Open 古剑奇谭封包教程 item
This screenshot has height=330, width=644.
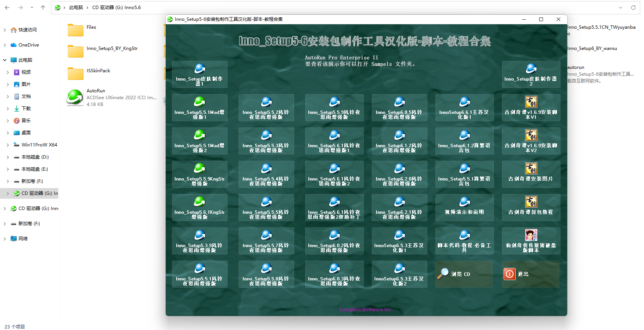tap(531, 207)
